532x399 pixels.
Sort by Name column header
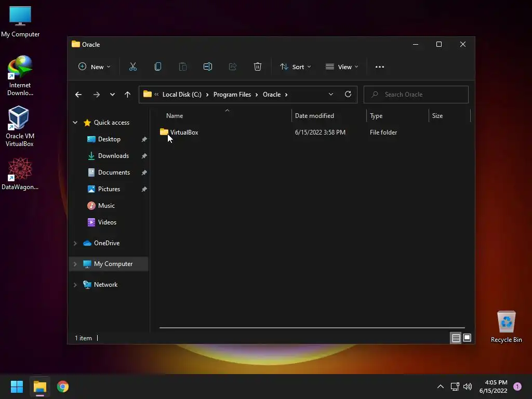click(x=175, y=116)
